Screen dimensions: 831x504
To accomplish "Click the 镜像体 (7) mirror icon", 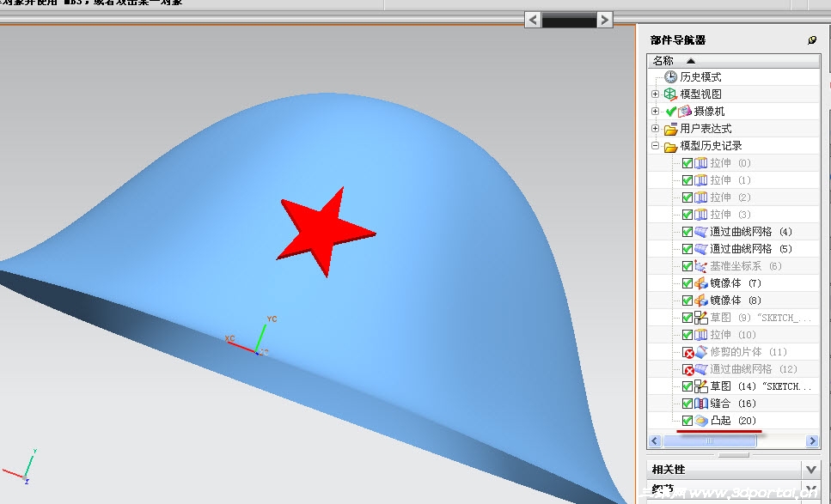I will click(701, 283).
